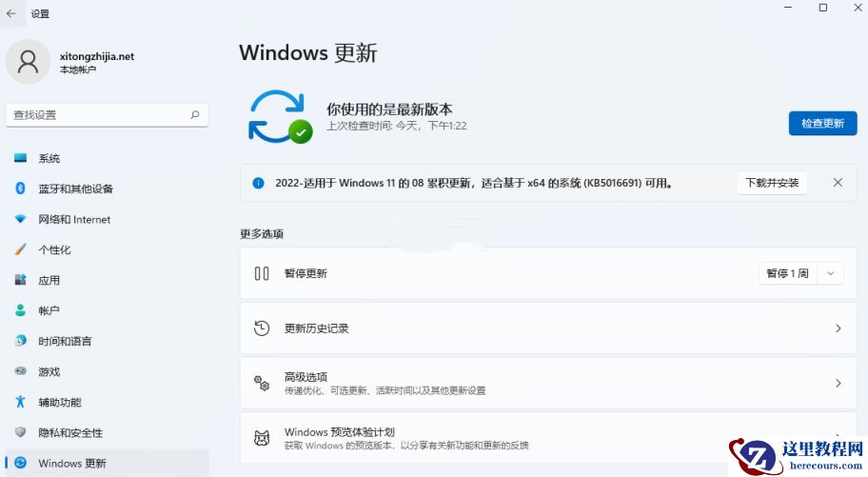This screenshot has height=477, width=868.
Task: Click the paintbrush icon for 个性化
Action: (x=21, y=249)
